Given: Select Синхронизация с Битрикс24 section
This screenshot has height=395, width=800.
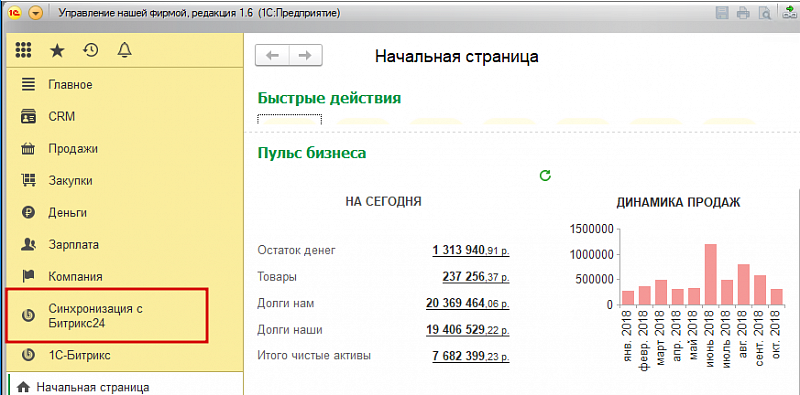Looking at the screenshot, I should pyautogui.click(x=107, y=315).
